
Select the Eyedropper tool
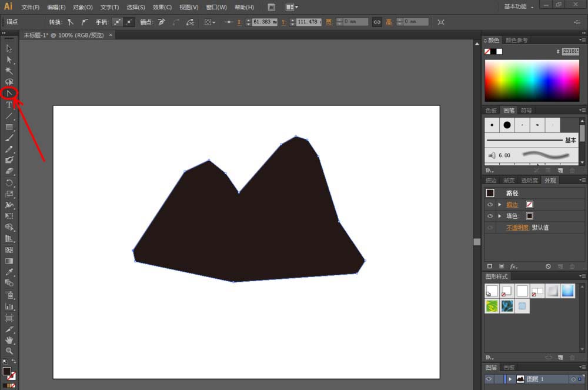coord(9,272)
